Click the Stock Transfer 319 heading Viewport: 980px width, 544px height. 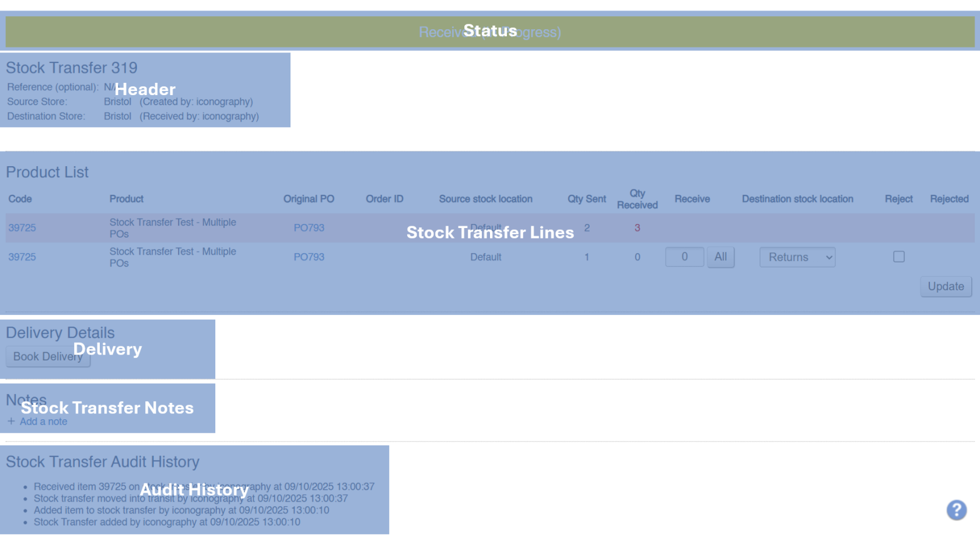pyautogui.click(x=72, y=68)
